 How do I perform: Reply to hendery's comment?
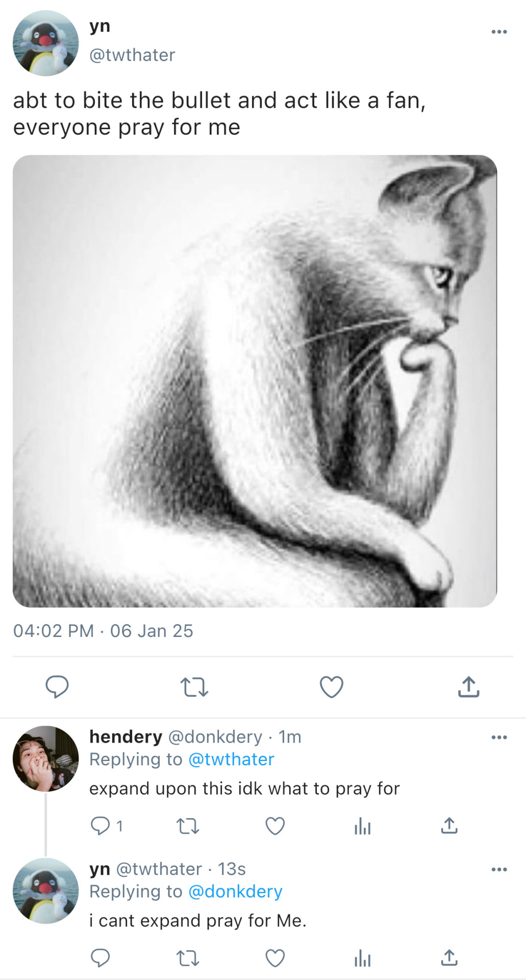point(100,826)
